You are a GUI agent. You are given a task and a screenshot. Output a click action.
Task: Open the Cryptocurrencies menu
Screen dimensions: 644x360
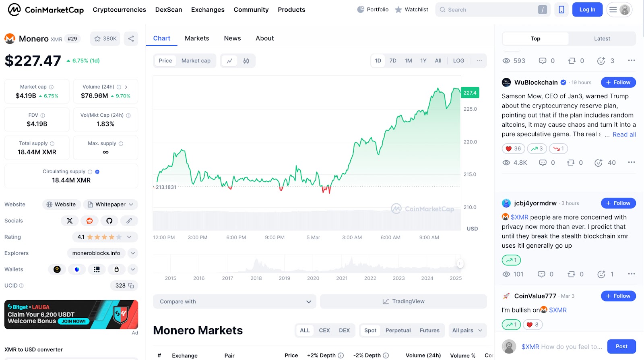(x=120, y=10)
